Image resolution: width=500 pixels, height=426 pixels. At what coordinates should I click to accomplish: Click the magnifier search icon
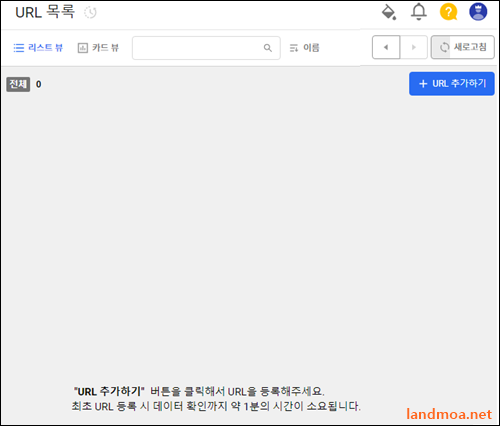268,48
